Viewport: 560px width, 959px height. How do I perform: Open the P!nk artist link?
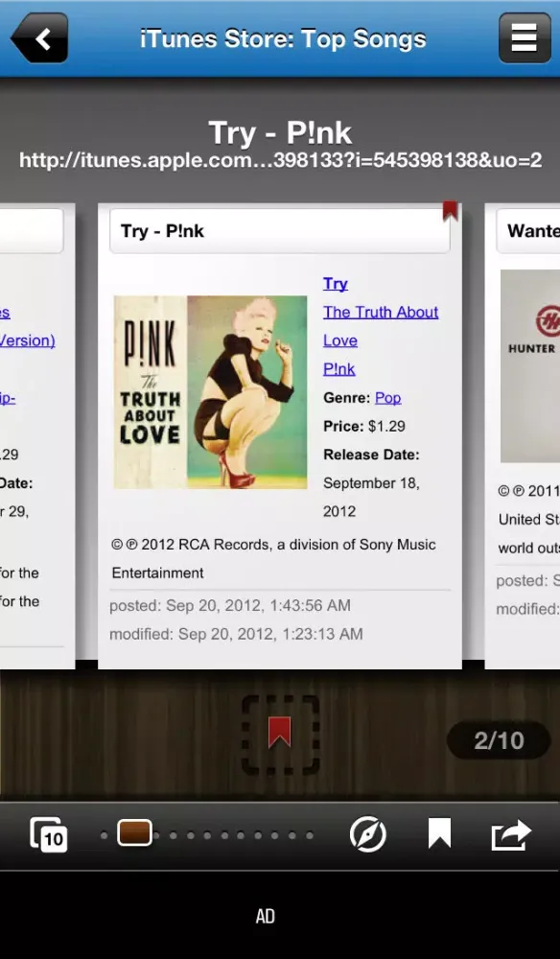339,369
